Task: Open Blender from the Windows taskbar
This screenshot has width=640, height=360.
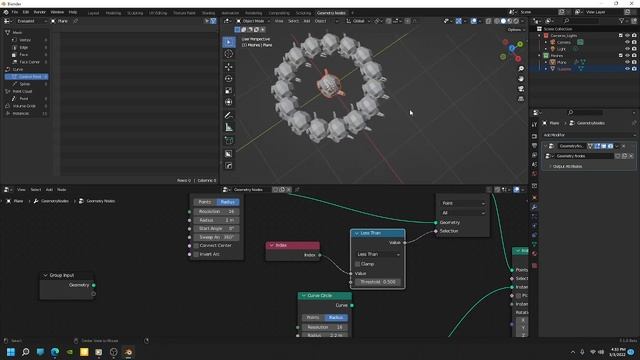Action: [x=128, y=352]
